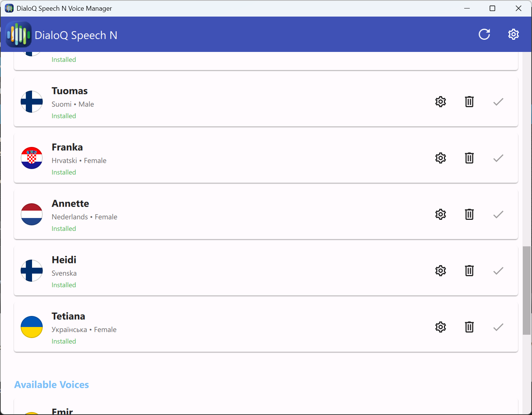Click the Dutch flag beside Annette

(32, 214)
